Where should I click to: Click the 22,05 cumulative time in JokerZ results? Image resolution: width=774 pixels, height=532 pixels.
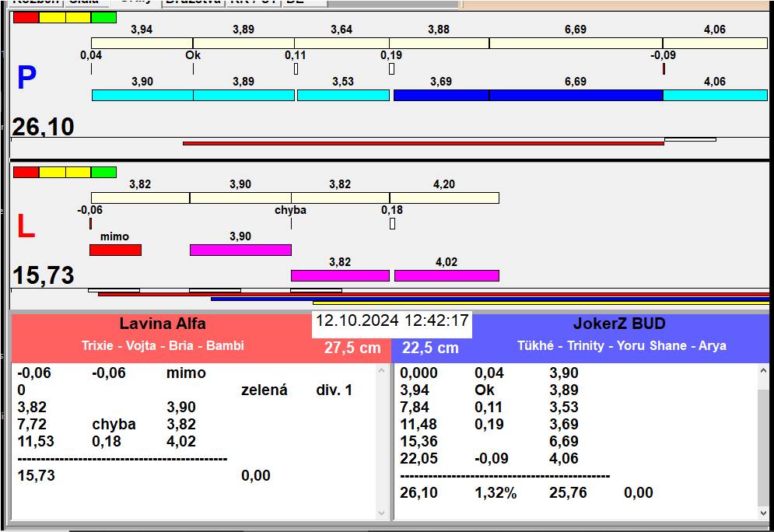pyautogui.click(x=419, y=458)
